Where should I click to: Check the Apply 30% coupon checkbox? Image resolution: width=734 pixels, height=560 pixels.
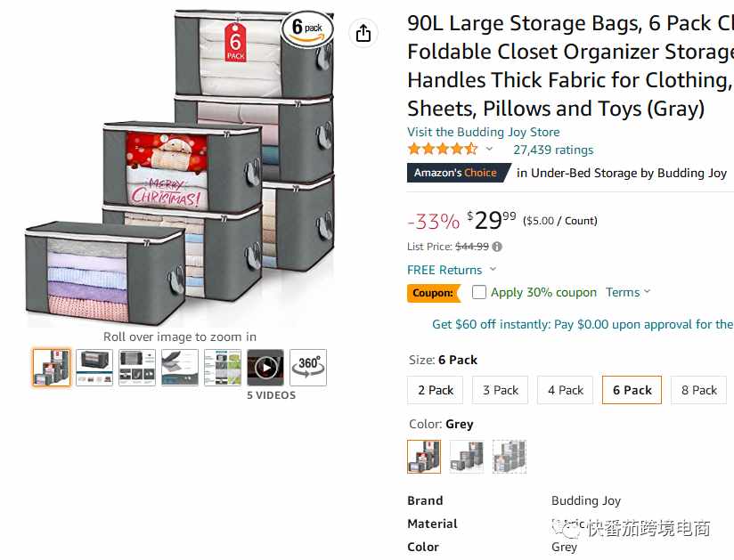479,292
